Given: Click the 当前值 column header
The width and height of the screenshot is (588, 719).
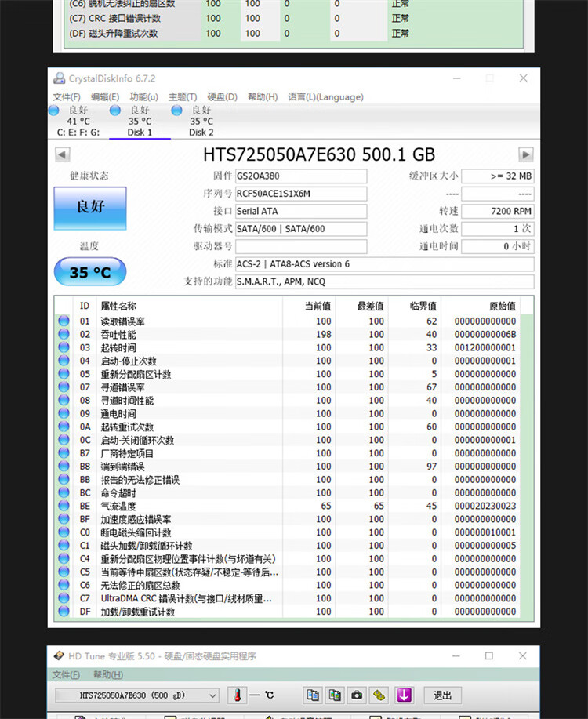Looking at the screenshot, I should coord(309,306).
